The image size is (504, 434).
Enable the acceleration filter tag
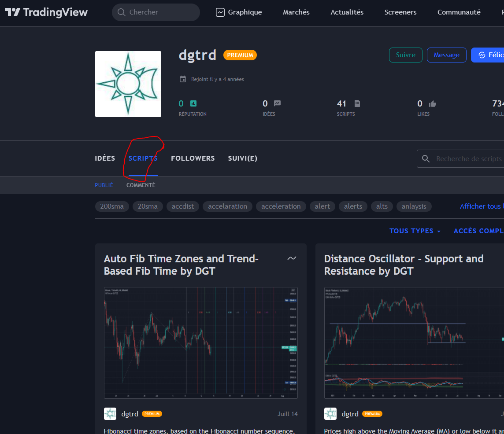pyautogui.click(x=281, y=206)
